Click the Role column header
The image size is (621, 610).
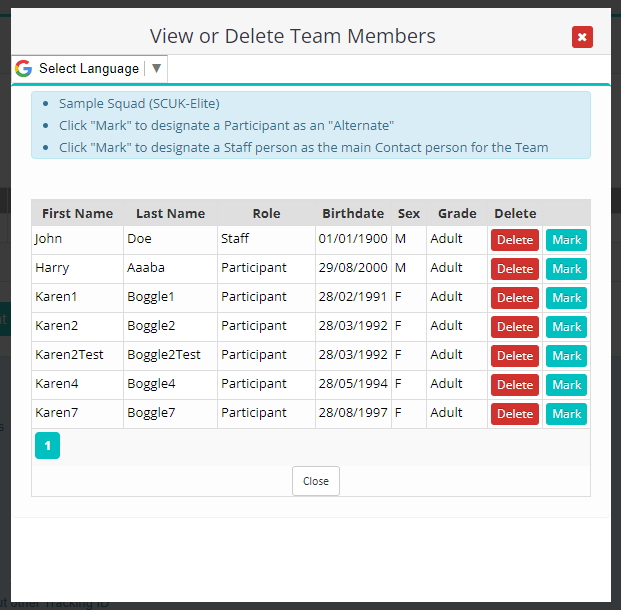(266, 213)
